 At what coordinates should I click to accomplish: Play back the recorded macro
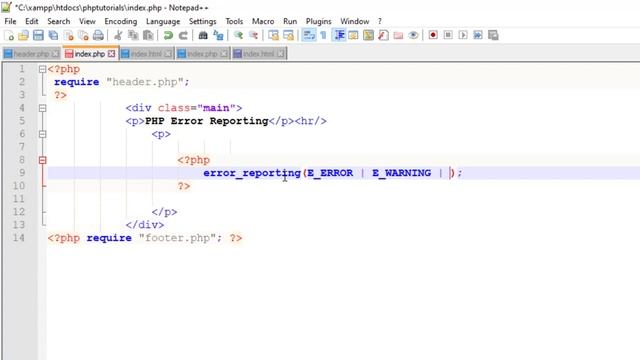pos(463,36)
